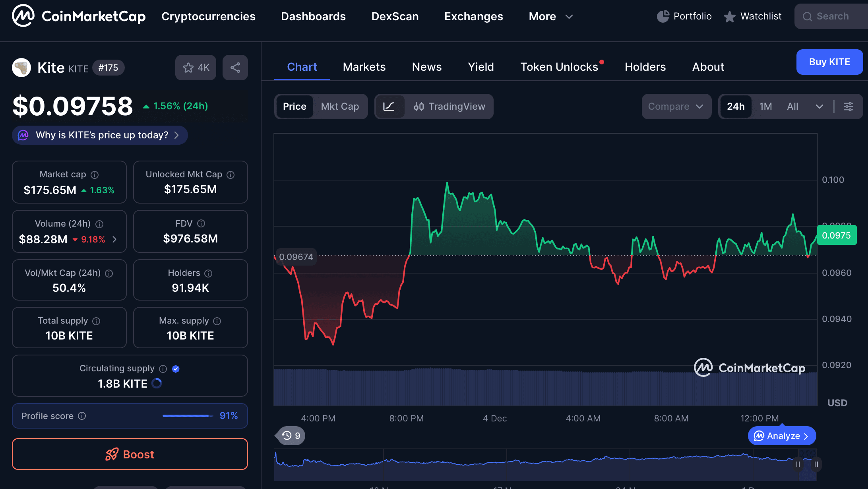Click the Watchlist star icon
The width and height of the screenshot is (868, 489).
click(x=730, y=16)
